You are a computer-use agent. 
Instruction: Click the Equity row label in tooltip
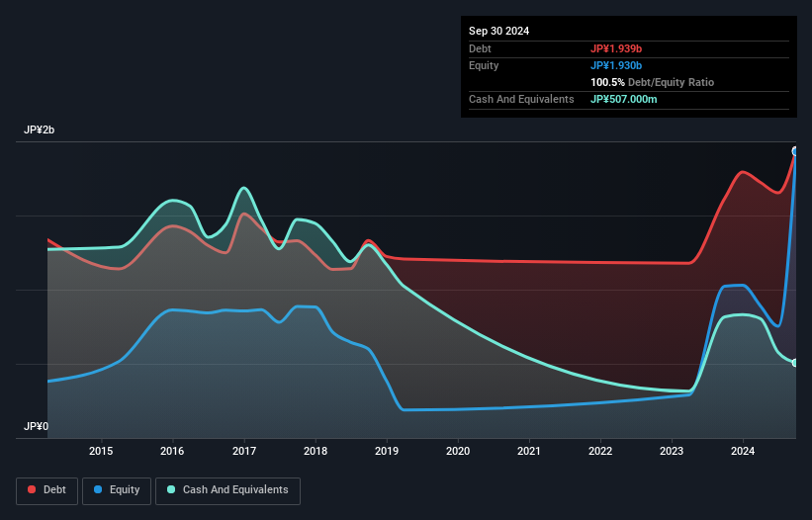coord(484,65)
